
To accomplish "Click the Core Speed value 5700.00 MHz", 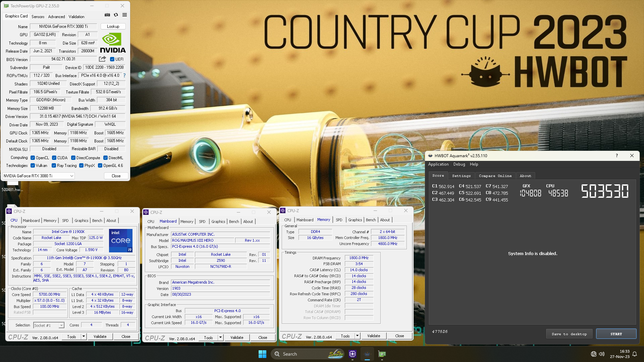I will (x=50, y=294).
